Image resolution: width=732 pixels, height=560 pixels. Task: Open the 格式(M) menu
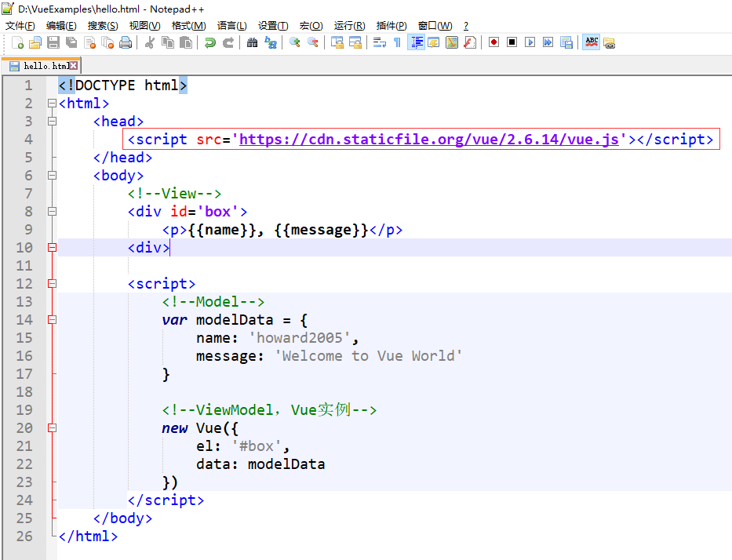(x=188, y=26)
